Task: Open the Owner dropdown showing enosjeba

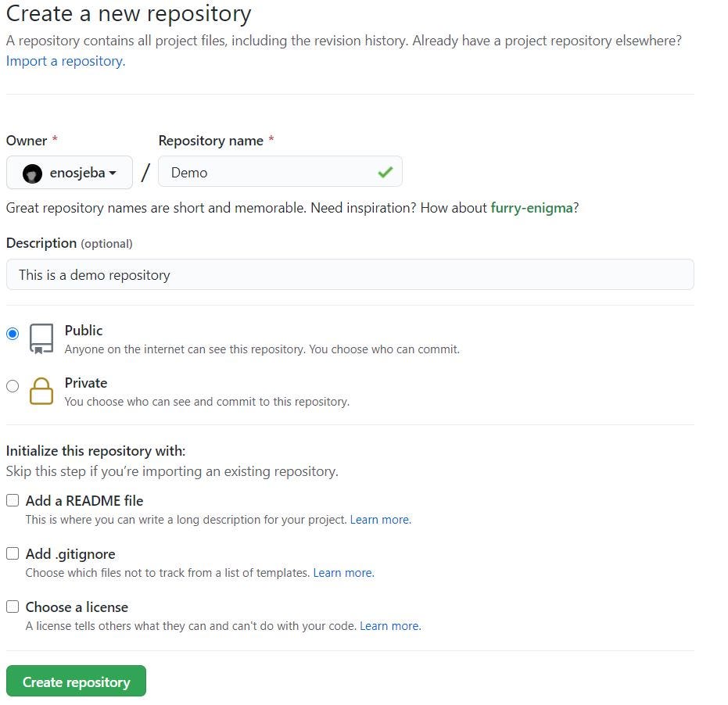Action: (69, 173)
